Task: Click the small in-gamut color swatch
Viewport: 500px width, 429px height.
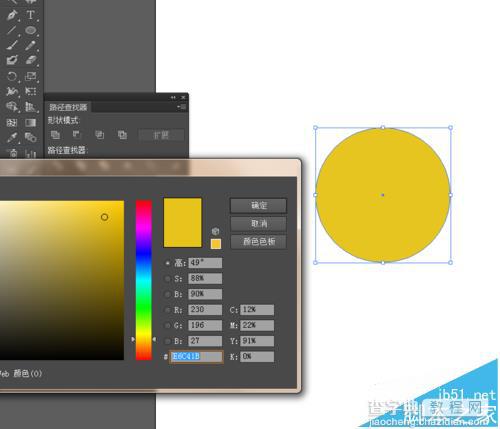Action: pyautogui.click(x=216, y=244)
